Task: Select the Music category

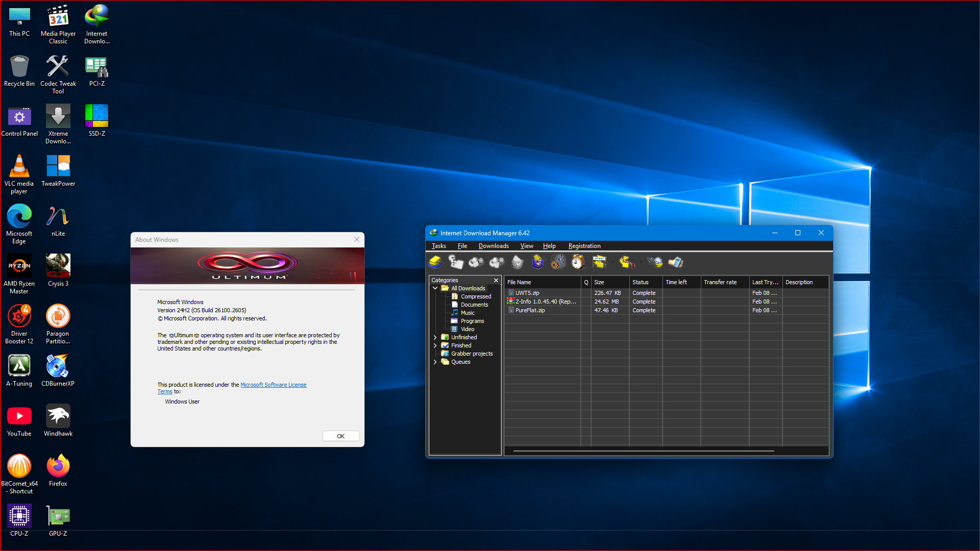Action: click(x=468, y=313)
